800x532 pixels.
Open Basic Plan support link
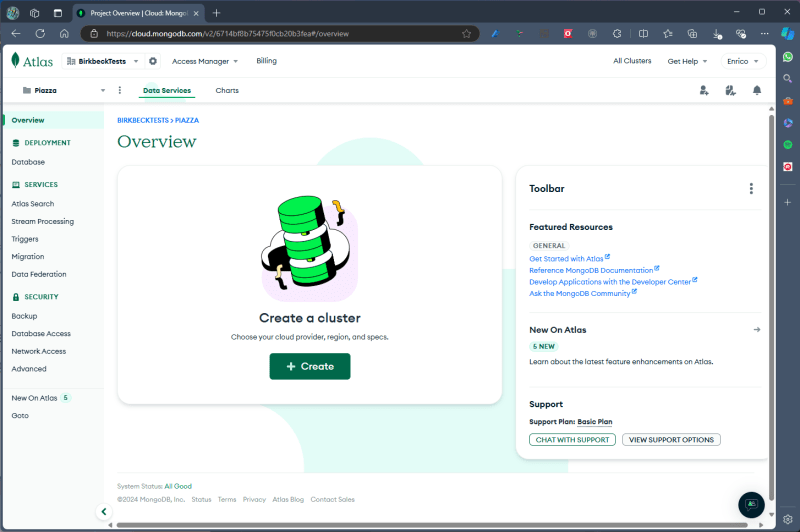595,422
